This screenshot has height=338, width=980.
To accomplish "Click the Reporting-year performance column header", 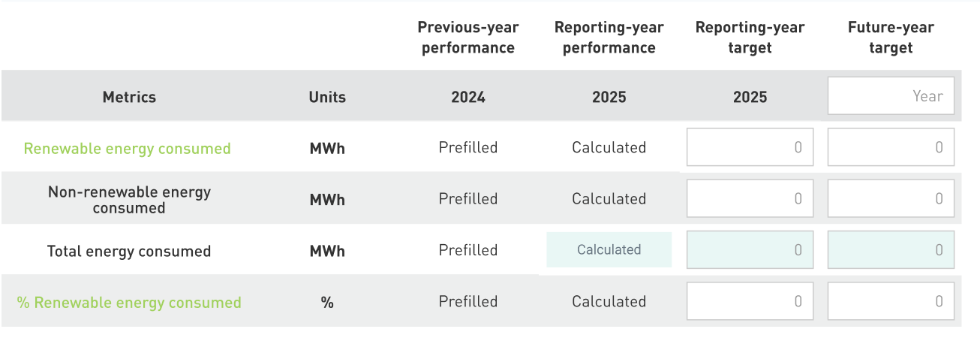I will pos(609,38).
